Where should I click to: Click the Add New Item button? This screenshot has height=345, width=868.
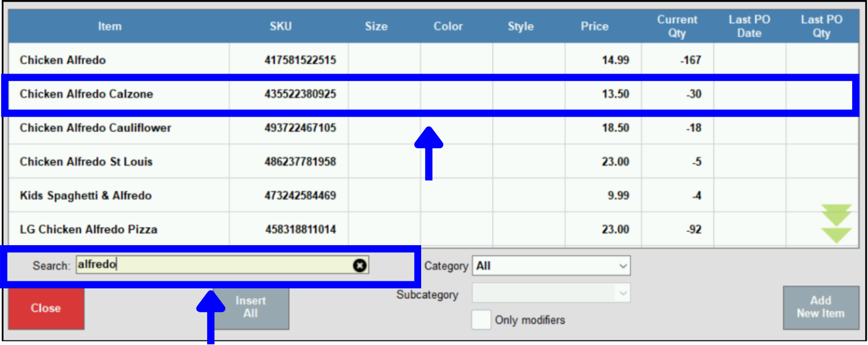(821, 308)
